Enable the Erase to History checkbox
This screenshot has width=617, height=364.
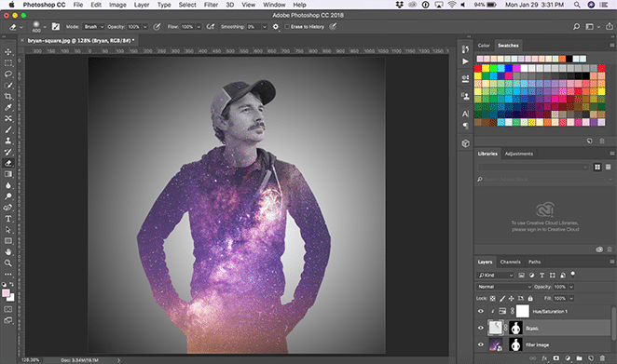pyautogui.click(x=287, y=27)
